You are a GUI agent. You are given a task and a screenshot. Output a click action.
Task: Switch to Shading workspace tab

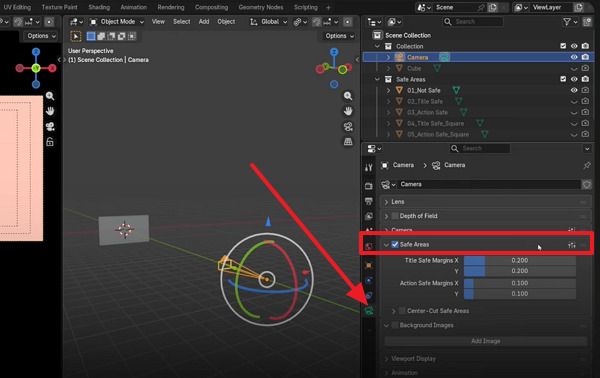click(99, 7)
